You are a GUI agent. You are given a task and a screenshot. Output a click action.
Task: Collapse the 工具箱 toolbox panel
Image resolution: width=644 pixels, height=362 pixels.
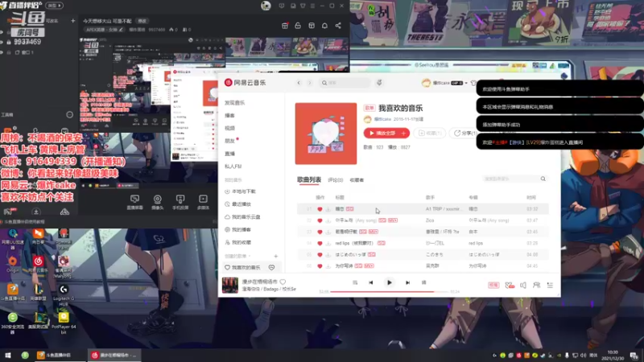tap(69, 115)
